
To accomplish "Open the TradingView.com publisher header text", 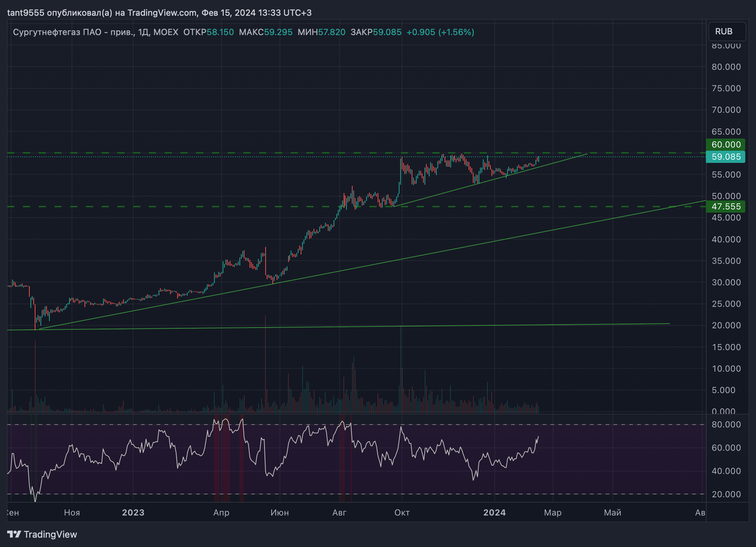I will pos(159,13).
